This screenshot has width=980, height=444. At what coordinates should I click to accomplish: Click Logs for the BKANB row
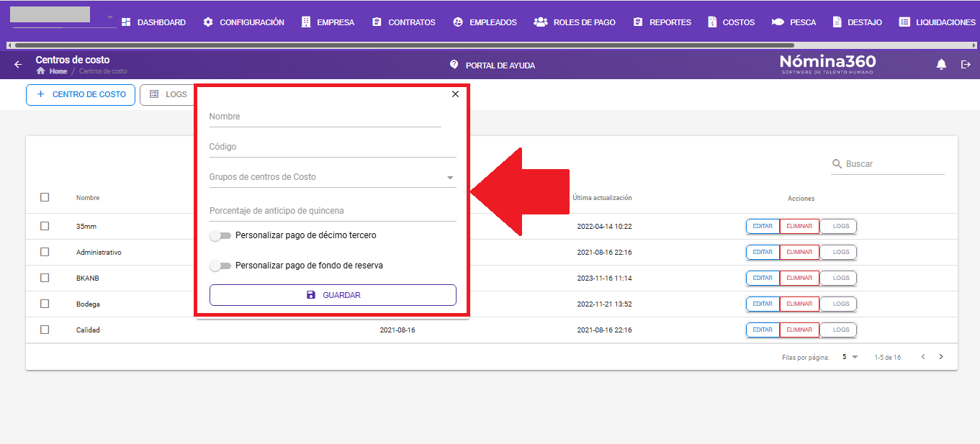(x=839, y=278)
